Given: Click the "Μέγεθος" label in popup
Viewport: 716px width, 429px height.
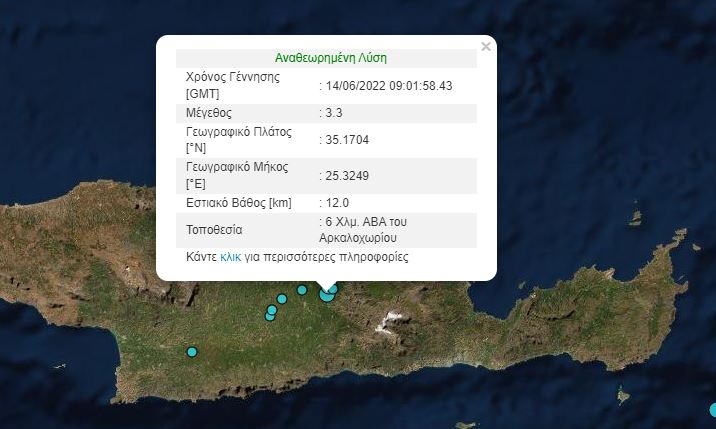Looking at the screenshot, I should pos(211,113).
